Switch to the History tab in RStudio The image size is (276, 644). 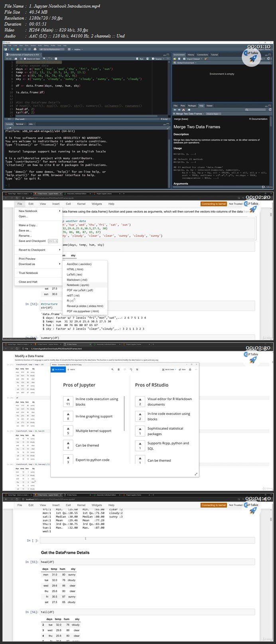(191, 55)
